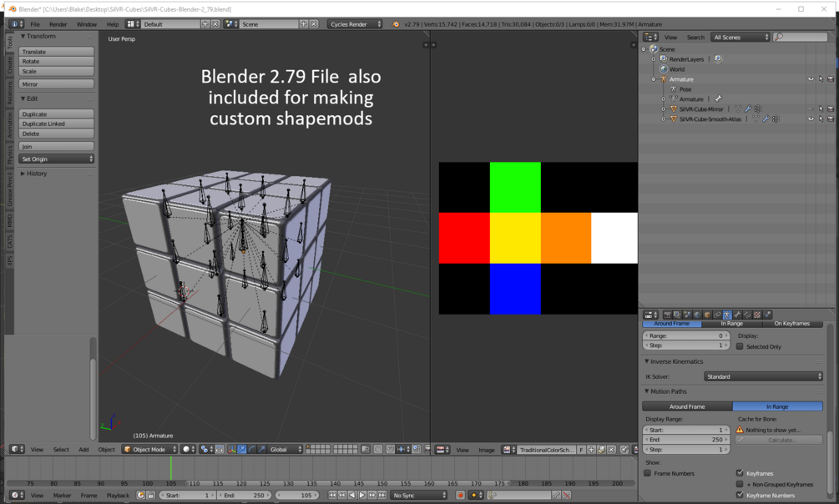Open the Global orientation dropdown
The height and width of the screenshot is (504, 839).
point(286,450)
